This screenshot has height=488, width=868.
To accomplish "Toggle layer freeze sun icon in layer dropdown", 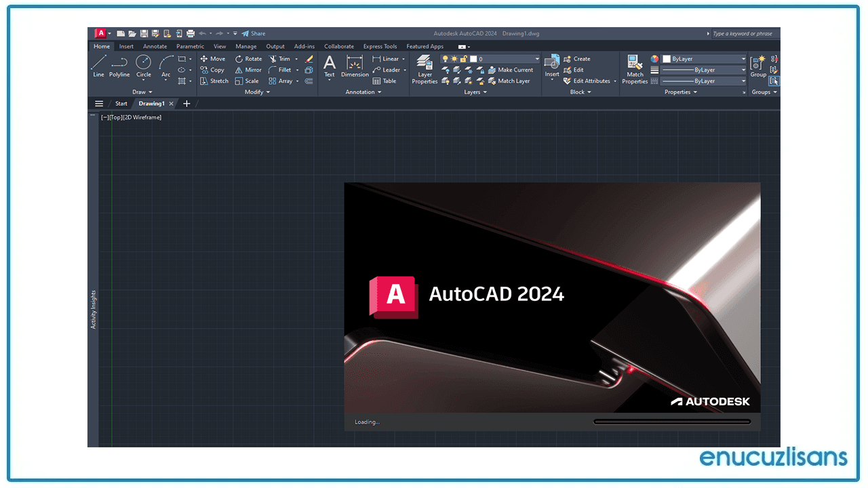I will click(x=454, y=59).
